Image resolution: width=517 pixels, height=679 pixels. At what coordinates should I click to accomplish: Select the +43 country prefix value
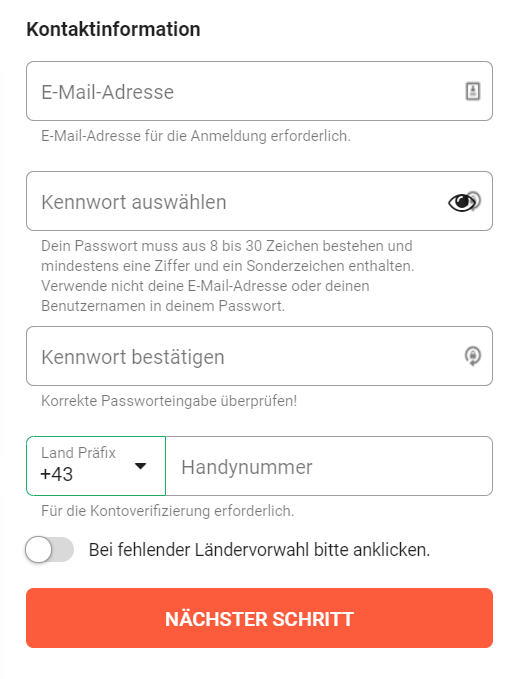point(57,475)
